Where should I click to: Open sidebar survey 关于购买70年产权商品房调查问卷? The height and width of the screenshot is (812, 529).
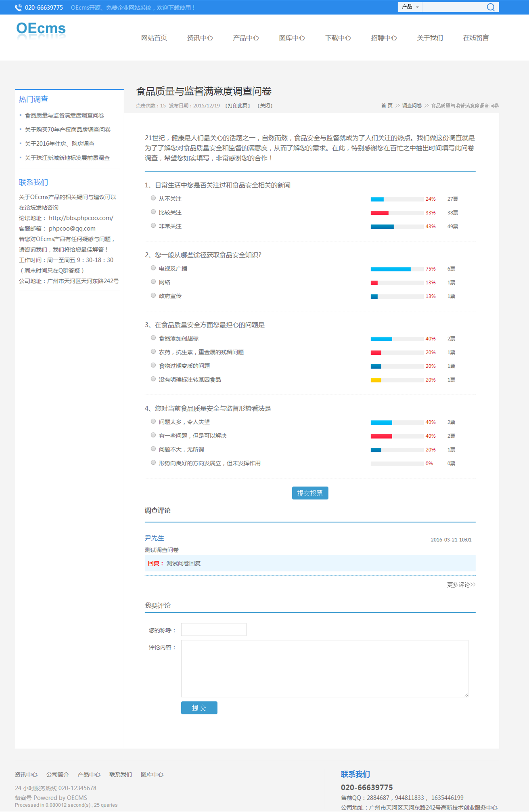tap(68, 130)
